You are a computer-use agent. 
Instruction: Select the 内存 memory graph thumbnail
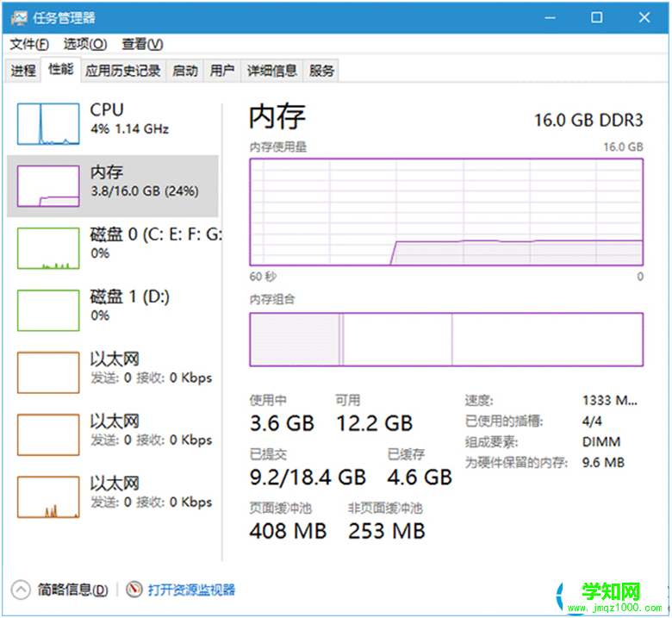(x=48, y=185)
